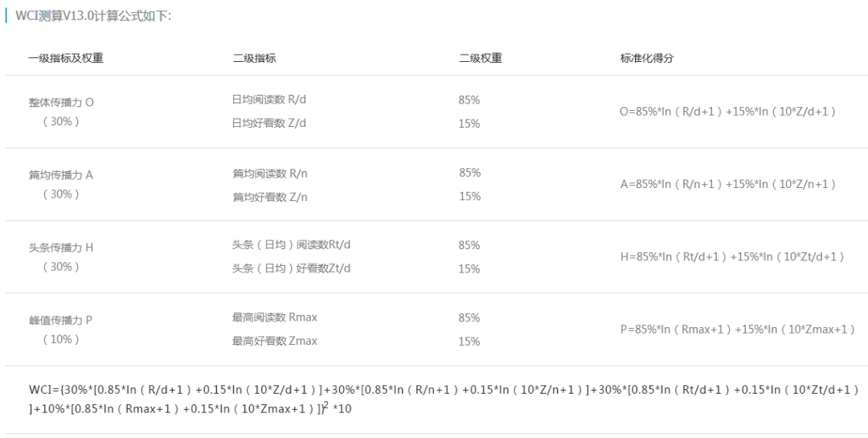Select the 篇均传播力 A cell

tap(61, 174)
